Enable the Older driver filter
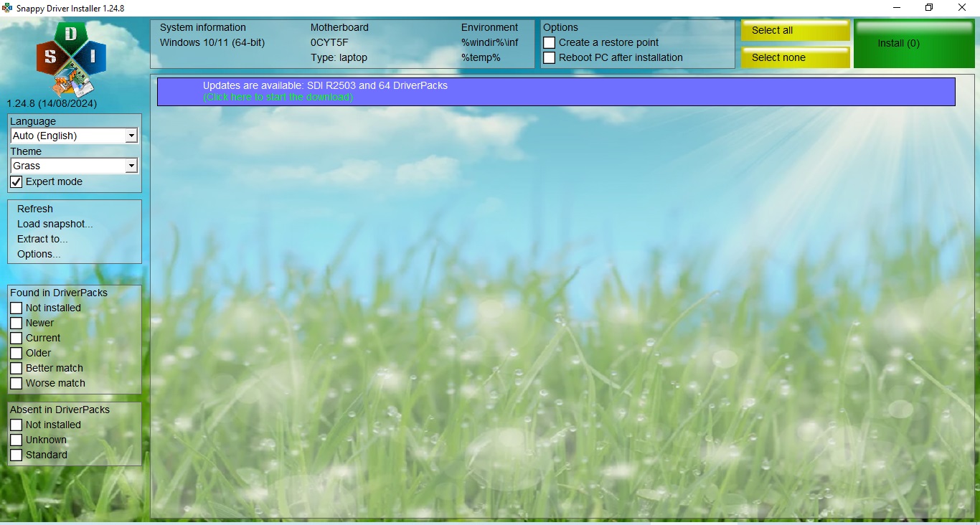The image size is (980, 525). coord(16,353)
